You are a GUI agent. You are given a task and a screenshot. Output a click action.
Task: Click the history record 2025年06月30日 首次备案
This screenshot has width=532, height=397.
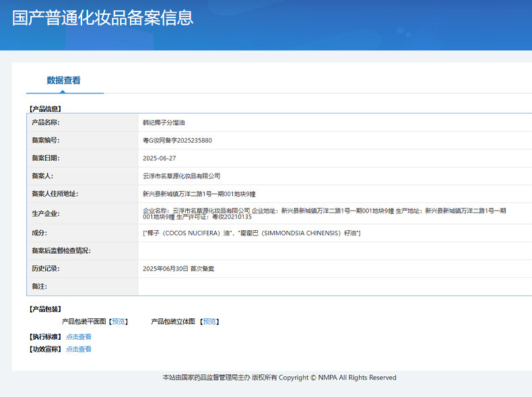[x=178, y=268]
